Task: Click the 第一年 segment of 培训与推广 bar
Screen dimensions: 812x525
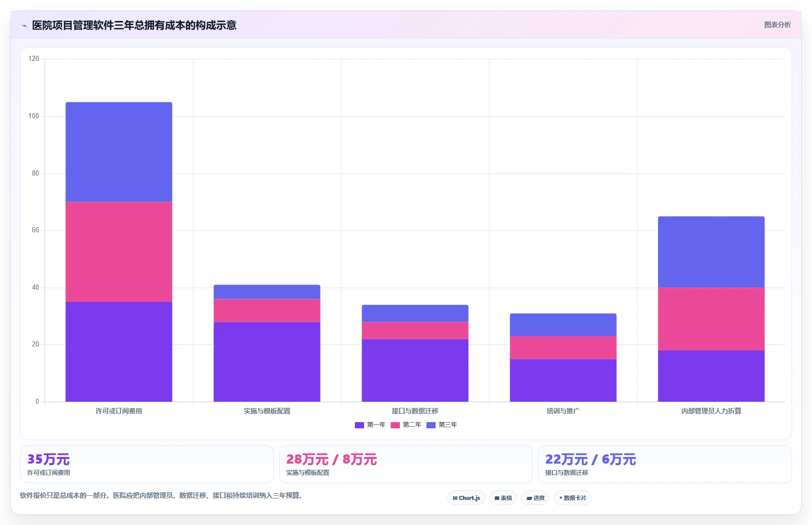Action: tap(563, 380)
